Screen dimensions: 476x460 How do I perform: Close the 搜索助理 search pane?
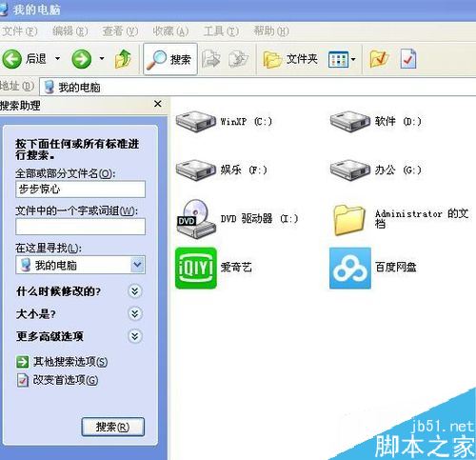click(x=158, y=104)
